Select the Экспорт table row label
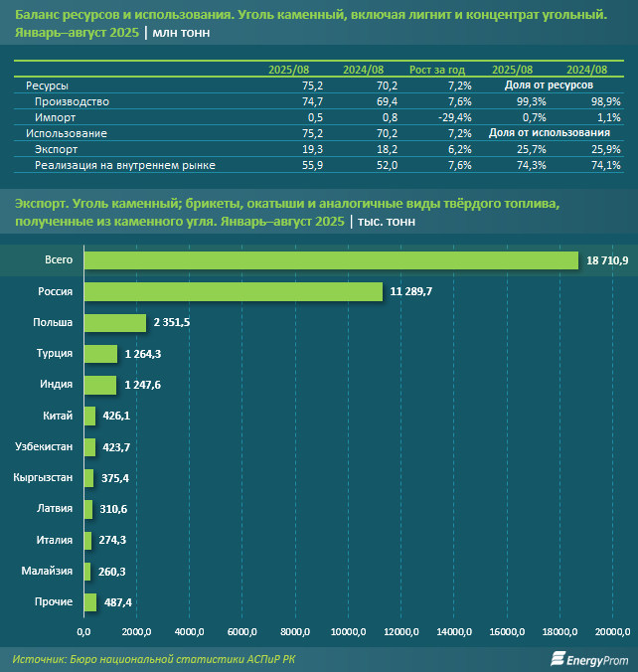This screenshot has width=638, height=672. [57, 148]
